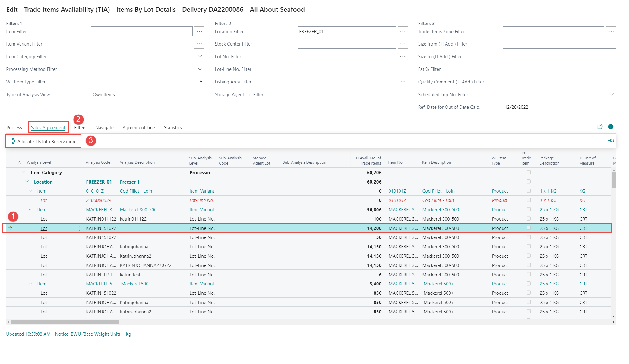Toggle checkbox in KATRIN-TEST lot row
Screen dimensions: 629x364
pos(529,274)
